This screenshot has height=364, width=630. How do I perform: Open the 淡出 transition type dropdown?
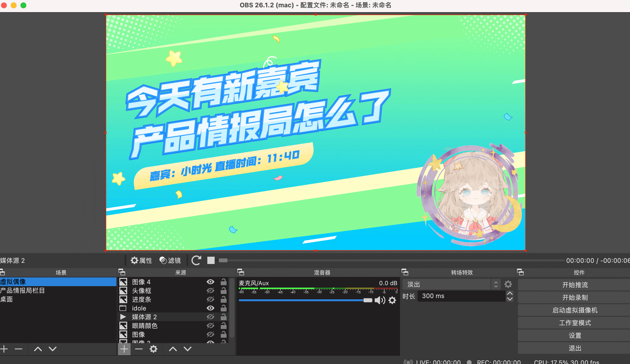(x=496, y=284)
